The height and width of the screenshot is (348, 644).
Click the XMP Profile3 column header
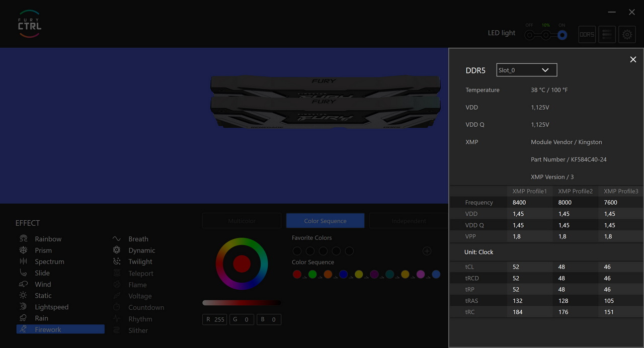[x=621, y=191]
